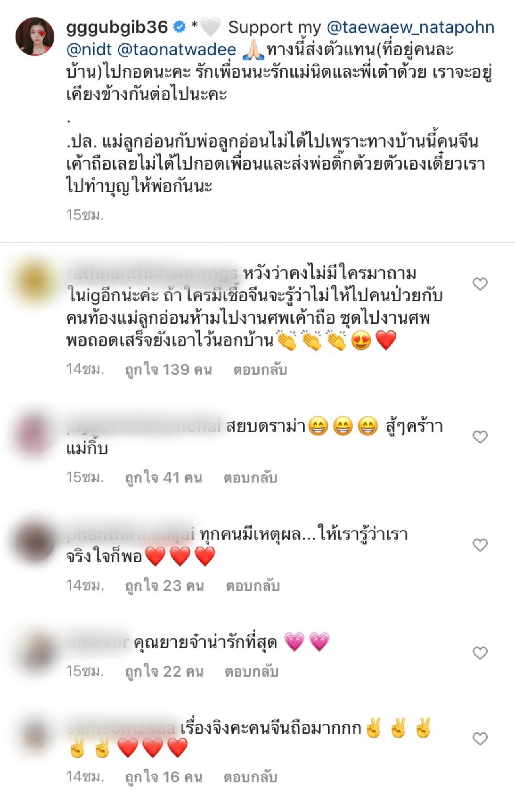
Task: Tap heart on comment with 23 likes
Action: [480, 545]
